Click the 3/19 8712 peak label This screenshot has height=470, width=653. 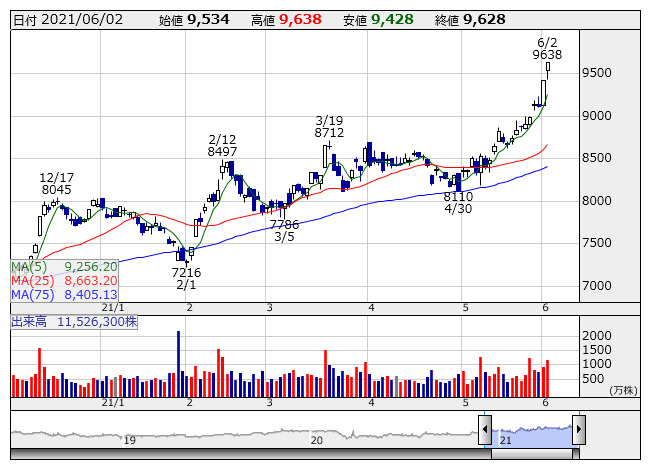coord(329,125)
